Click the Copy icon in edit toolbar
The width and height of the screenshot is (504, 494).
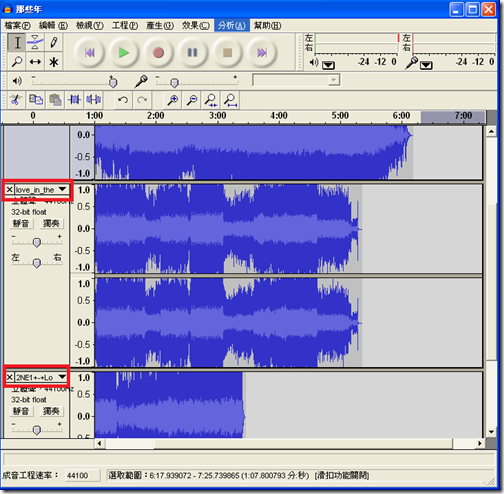click(36, 100)
